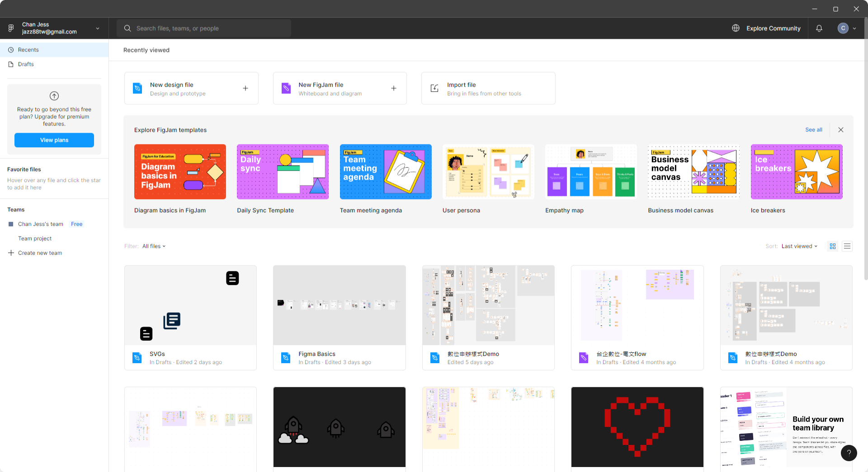Click the Free plan badge
868x472 pixels.
[76, 224]
